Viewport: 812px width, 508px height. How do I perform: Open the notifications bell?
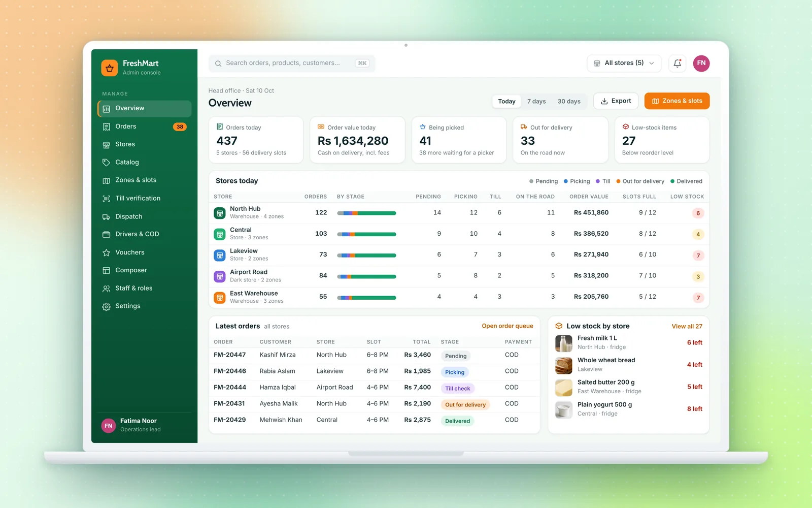coord(678,63)
